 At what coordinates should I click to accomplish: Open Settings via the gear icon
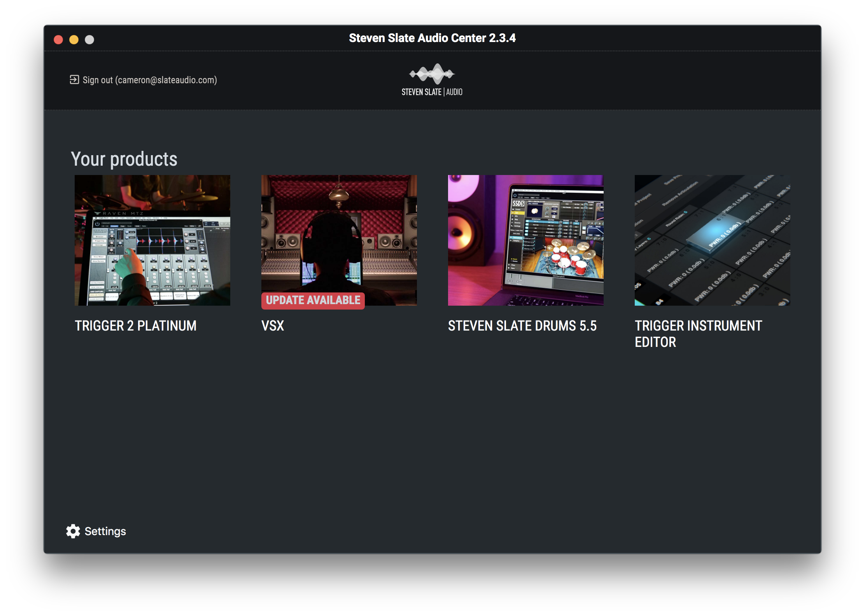coord(73,531)
